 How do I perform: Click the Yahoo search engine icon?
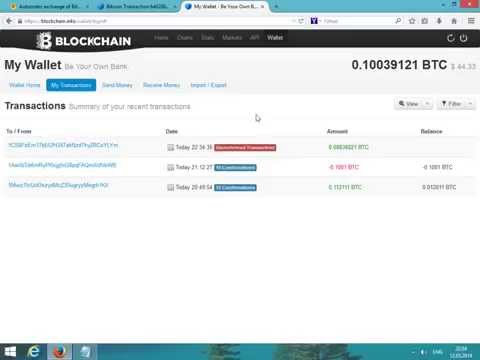[x=314, y=21]
